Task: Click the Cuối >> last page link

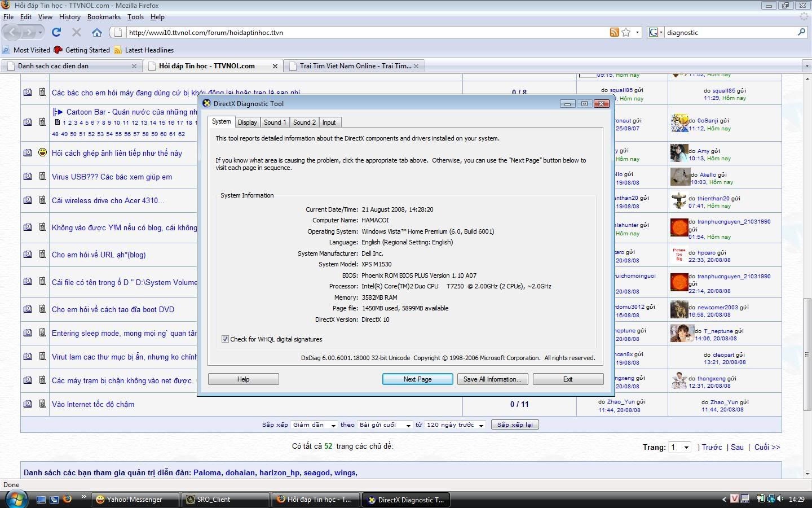Action: point(767,447)
